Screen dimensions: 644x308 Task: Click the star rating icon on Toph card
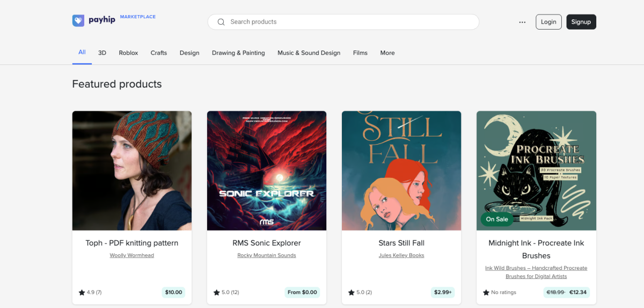(x=82, y=292)
